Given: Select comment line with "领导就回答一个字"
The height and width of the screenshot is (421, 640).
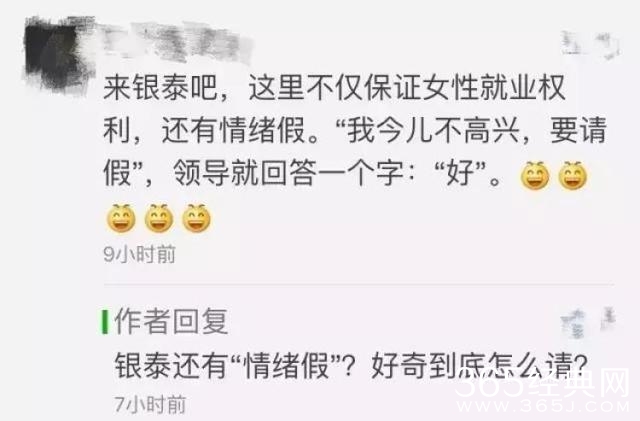Looking at the screenshot, I should coord(302,174).
